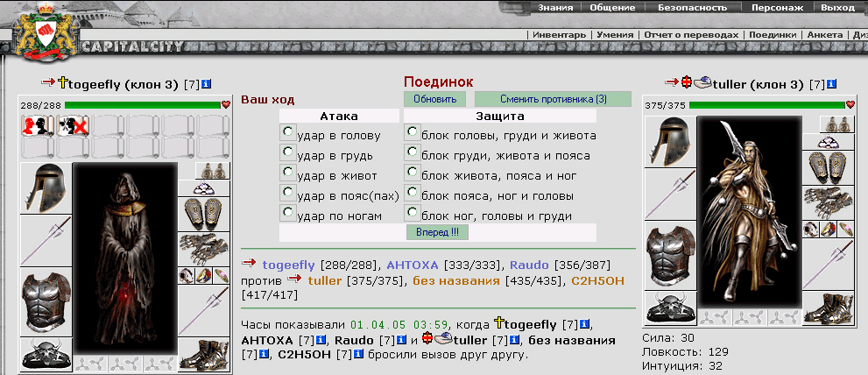Image resolution: width=868 pixels, height=375 pixels.
Task: Click second combat scroll icon with red X
Action: (73, 125)
